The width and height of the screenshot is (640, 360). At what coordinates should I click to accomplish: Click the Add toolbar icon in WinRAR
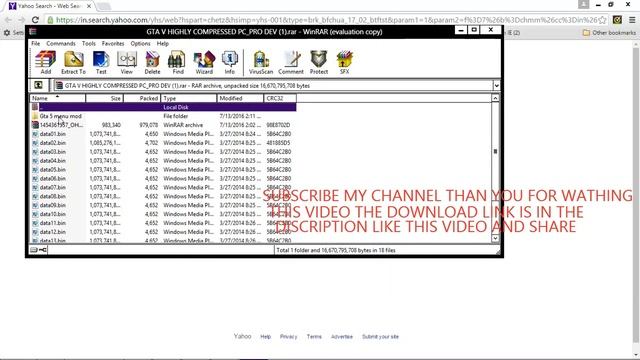(45, 62)
